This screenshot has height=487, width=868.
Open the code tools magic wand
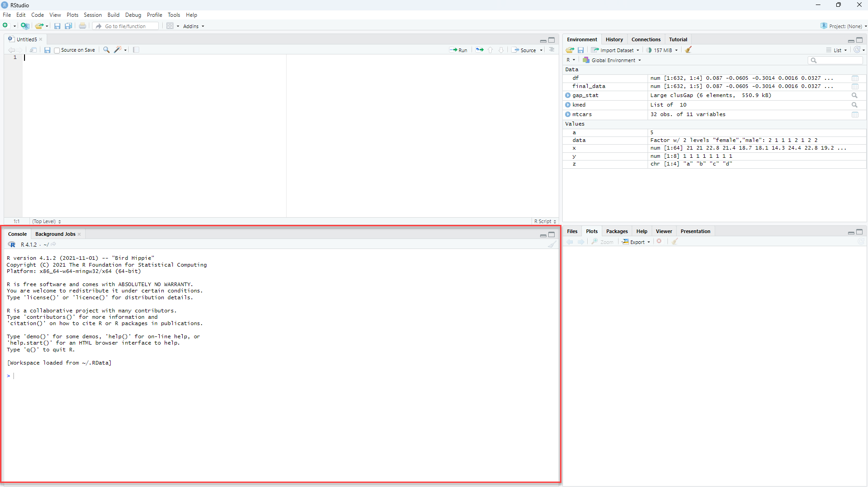[118, 50]
